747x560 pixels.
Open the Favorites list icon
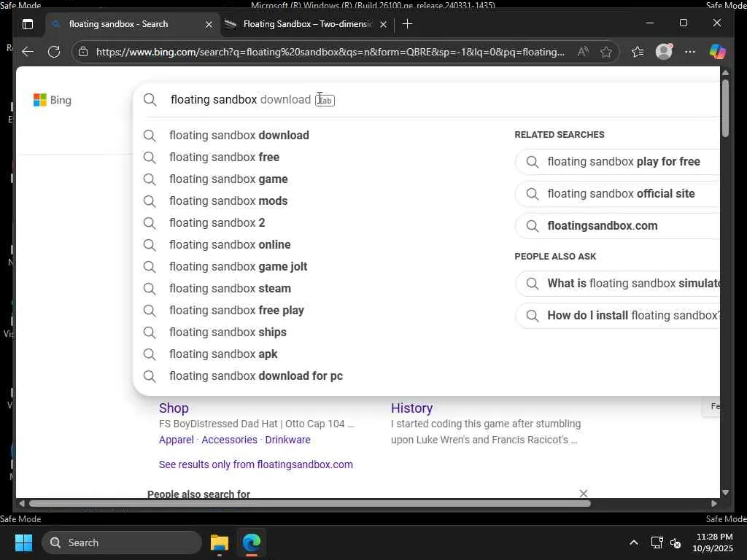coord(638,52)
